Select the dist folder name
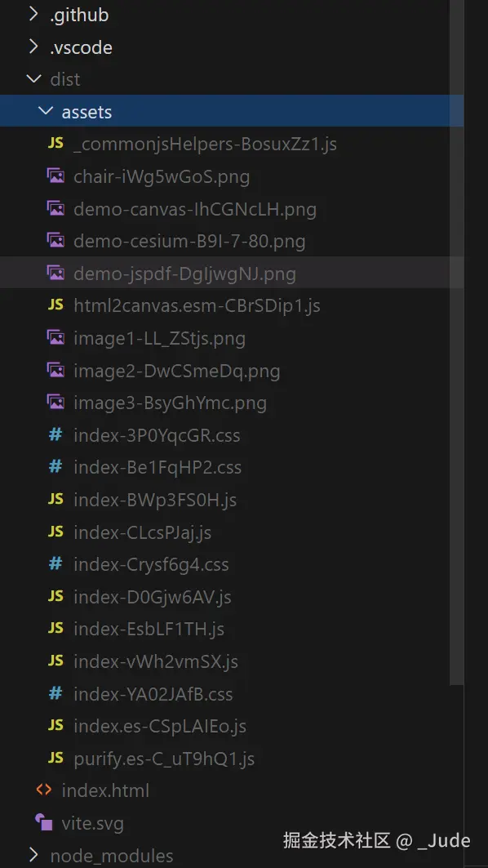Image resolution: width=488 pixels, height=868 pixels. click(65, 79)
